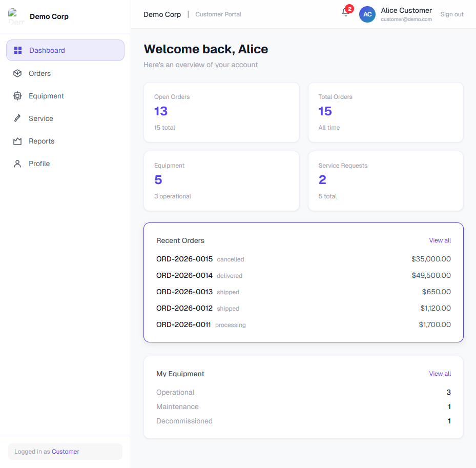Open notifications bell icon
476x468 pixels.
click(345, 12)
